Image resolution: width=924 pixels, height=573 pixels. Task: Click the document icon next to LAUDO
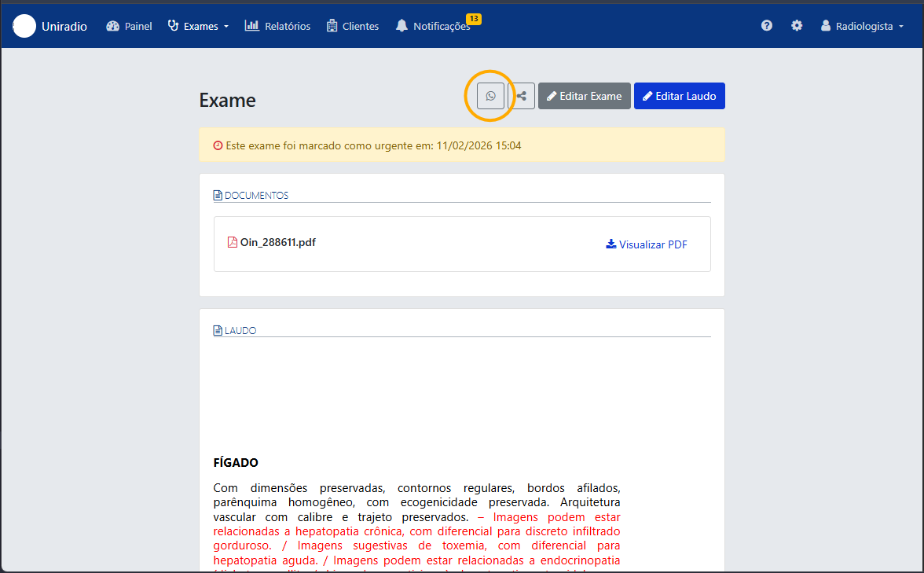[218, 330]
